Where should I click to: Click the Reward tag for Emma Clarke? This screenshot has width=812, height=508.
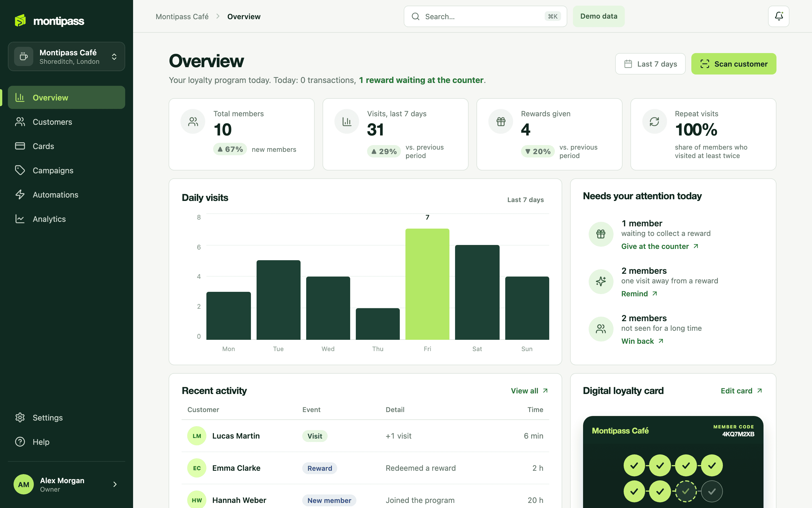319,468
